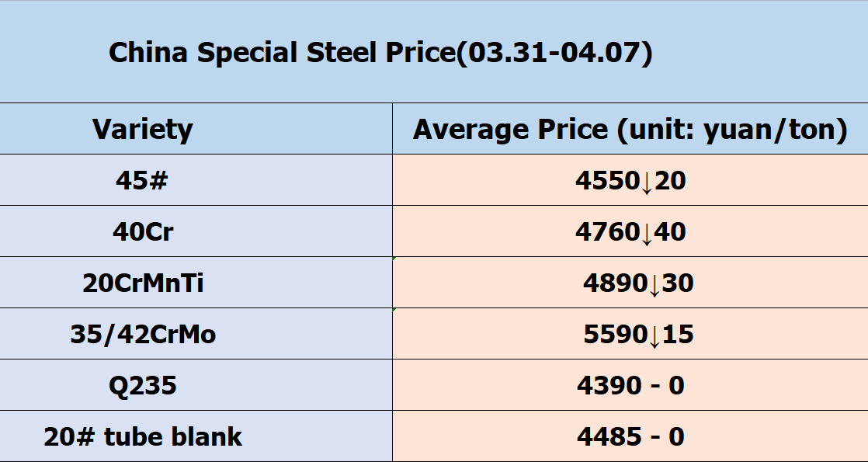Select the Variety column header
Screen dimensions: 868x462
(x=143, y=129)
